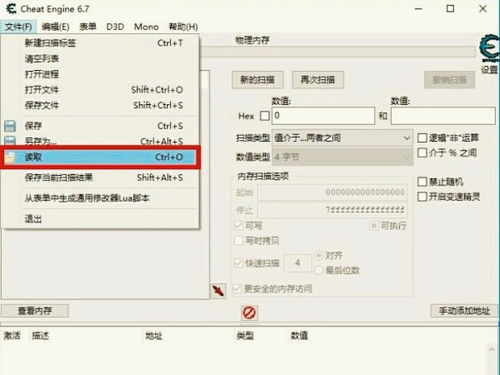Viewport: 500px width, 375px height.
Task: Open the 编辑(E) menu
Action: 56,27
